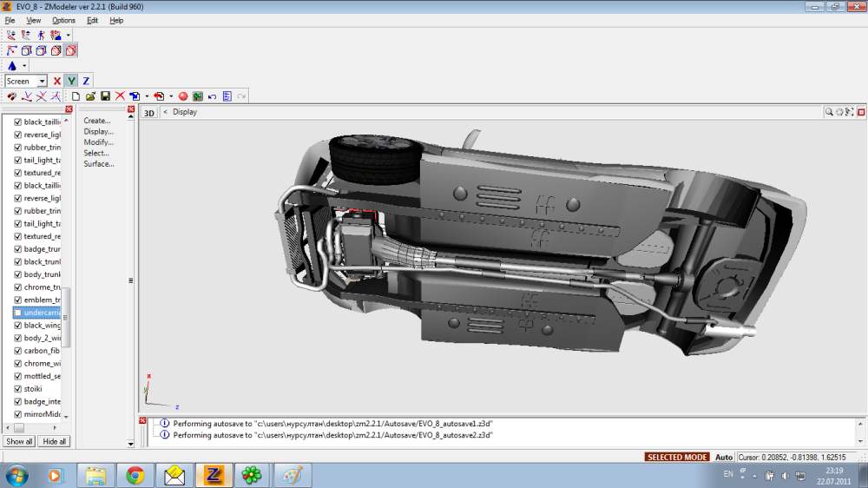The height and width of the screenshot is (488, 868).
Task: Save the scene with the floppy disk icon
Action: [105, 96]
